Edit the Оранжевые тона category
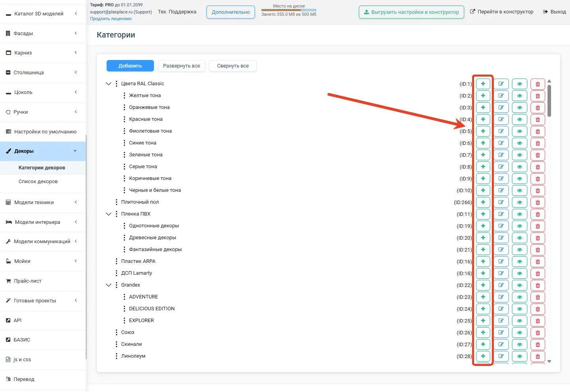 click(501, 107)
